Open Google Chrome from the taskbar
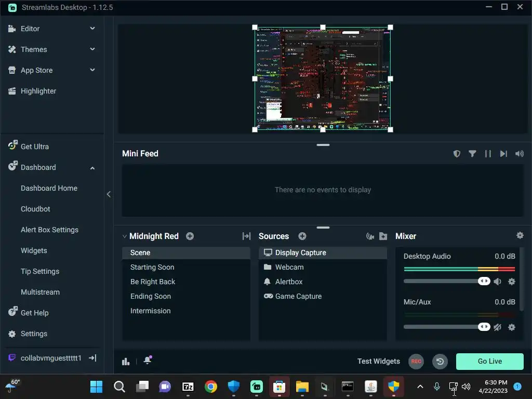 point(211,387)
